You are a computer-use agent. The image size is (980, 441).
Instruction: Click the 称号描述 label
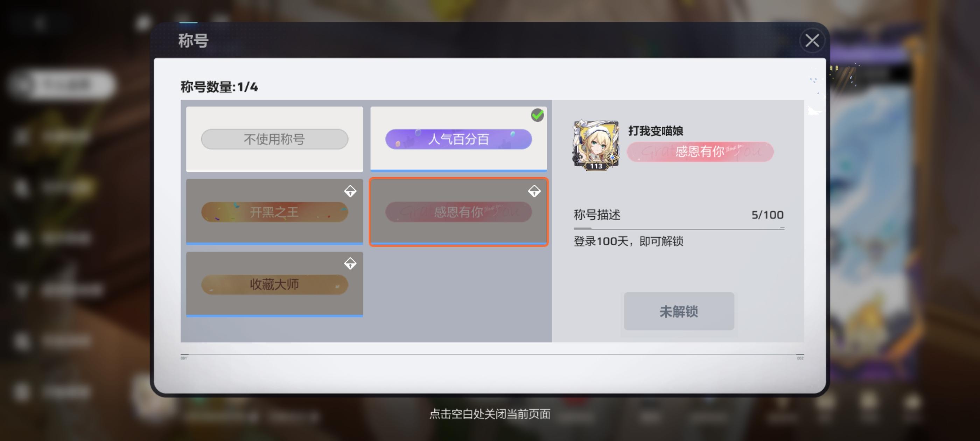click(x=597, y=215)
